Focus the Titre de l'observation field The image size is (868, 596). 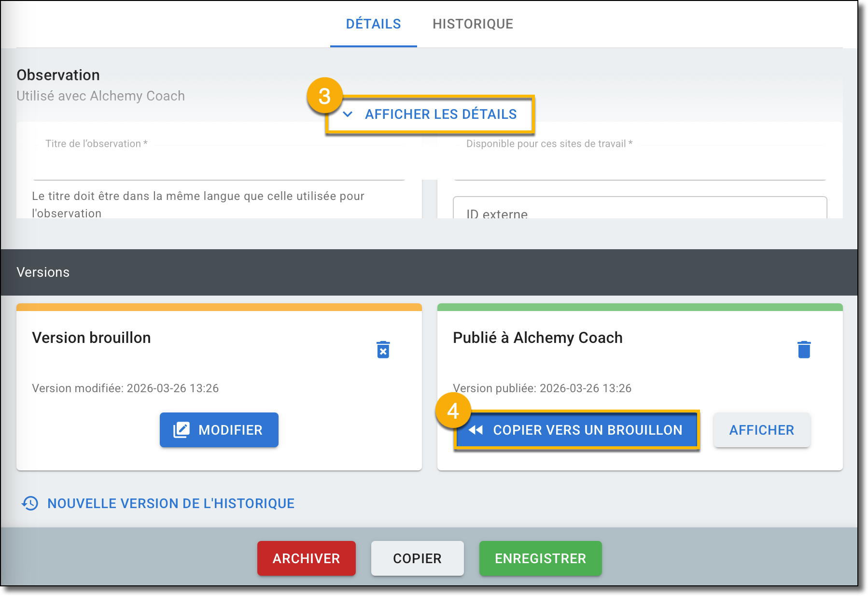click(219, 164)
